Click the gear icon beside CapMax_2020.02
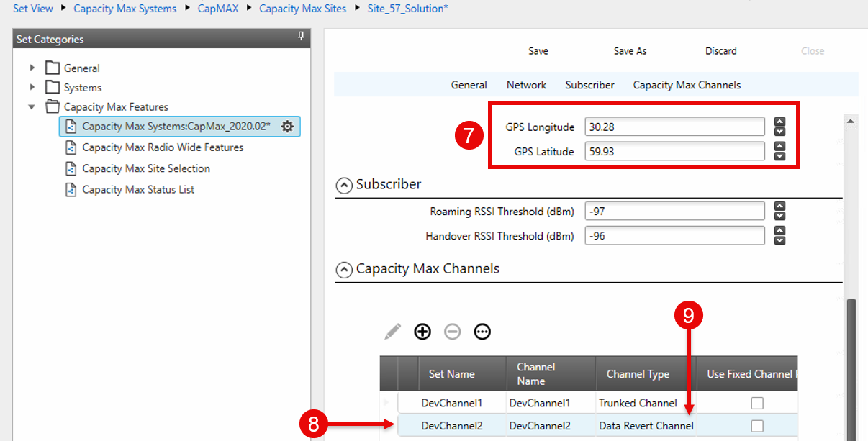 tap(287, 126)
